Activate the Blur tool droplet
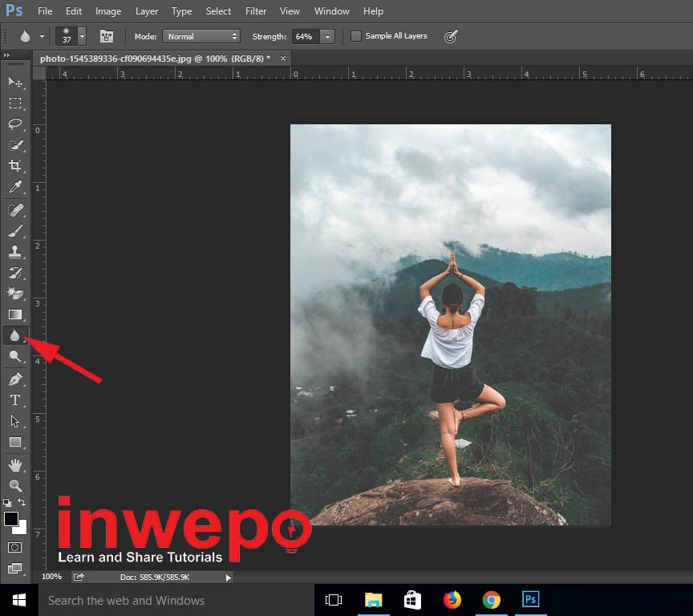693x616 pixels. [14, 335]
